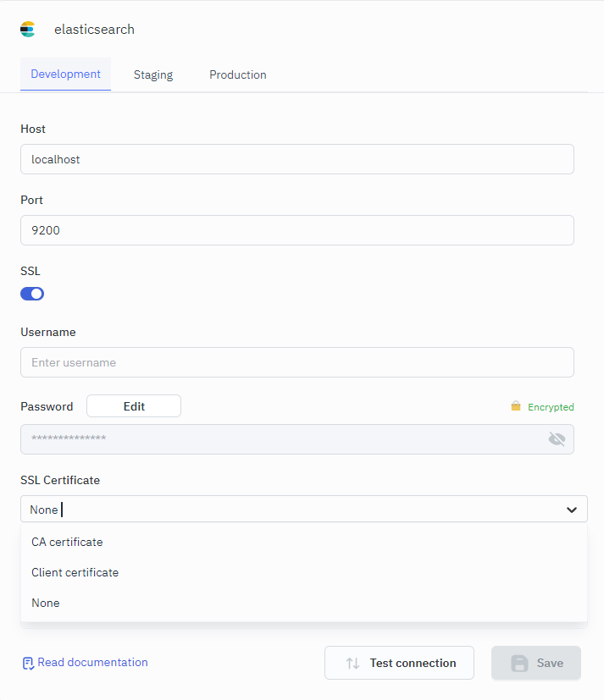Viewport: 604px width, 700px height.
Task: Pick None in the certificate options list
Action: click(x=46, y=603)
